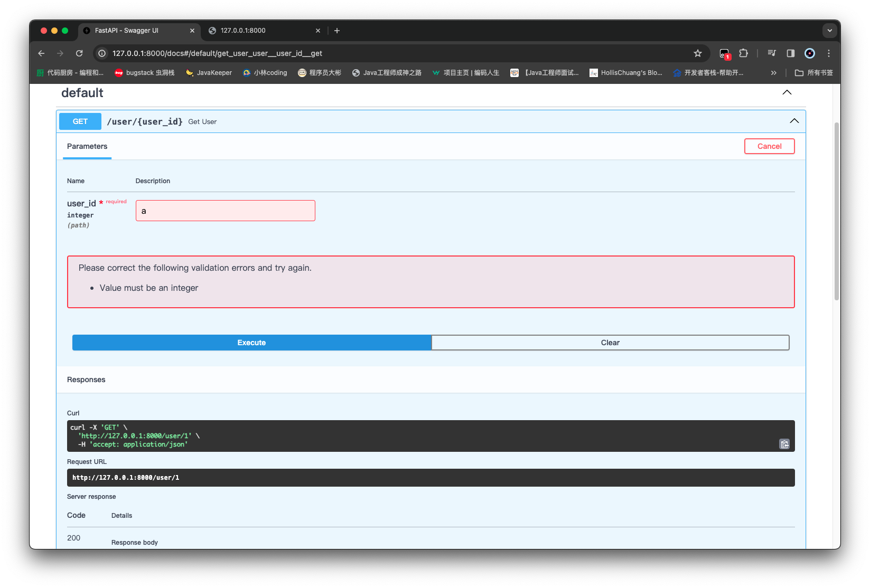The image size is (870, 588).
Task: Click the 200 response code
Action: pos(74,538)
